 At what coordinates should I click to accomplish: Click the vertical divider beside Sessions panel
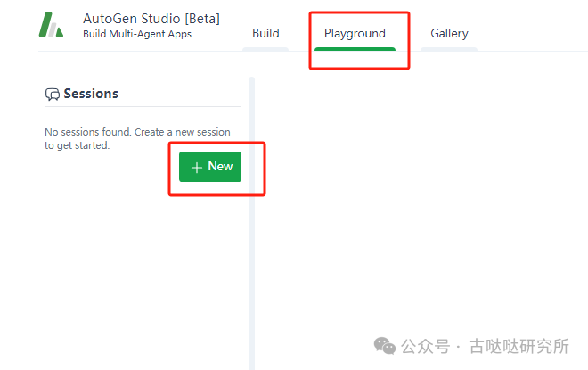point(251,223)
